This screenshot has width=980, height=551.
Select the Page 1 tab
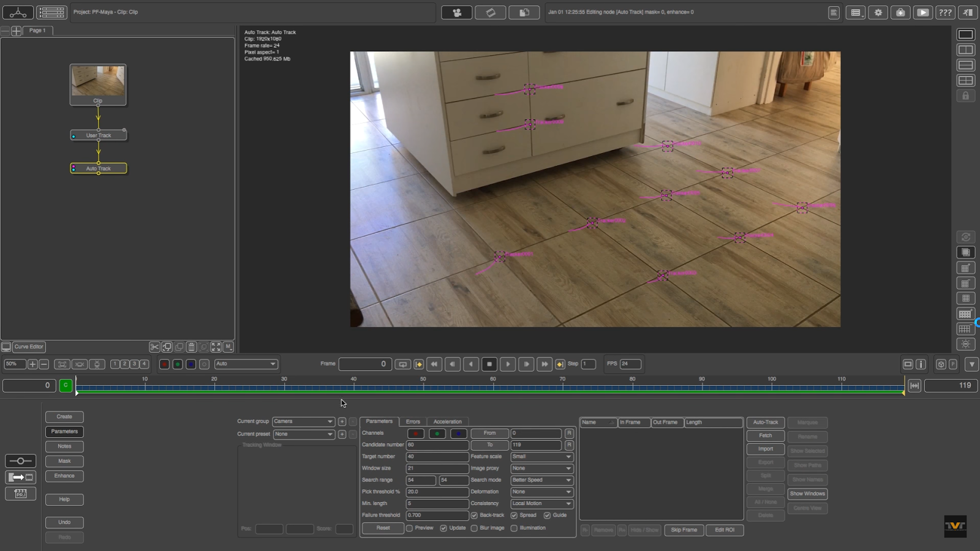tap(38, 31)
